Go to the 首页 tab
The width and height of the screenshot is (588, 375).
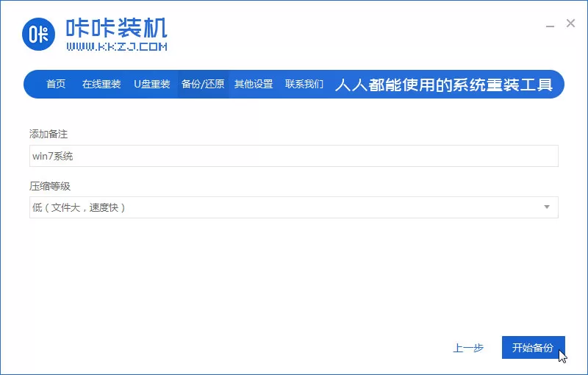coord(56,84)
